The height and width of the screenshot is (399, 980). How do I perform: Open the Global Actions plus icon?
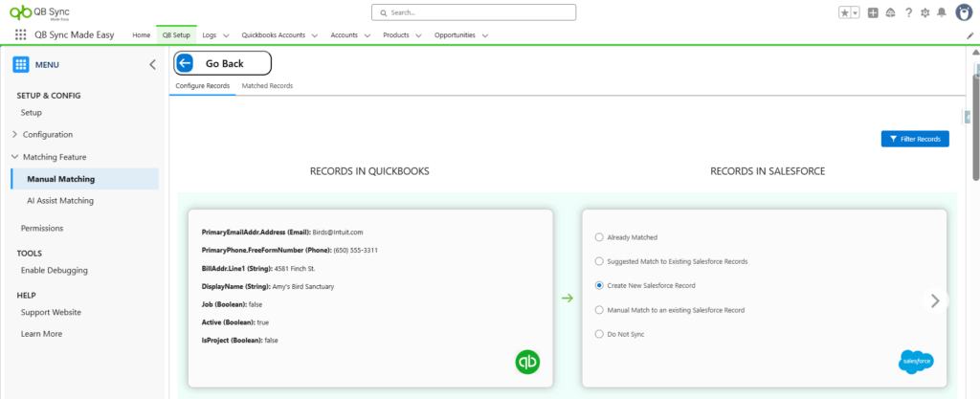click(873, 12)
